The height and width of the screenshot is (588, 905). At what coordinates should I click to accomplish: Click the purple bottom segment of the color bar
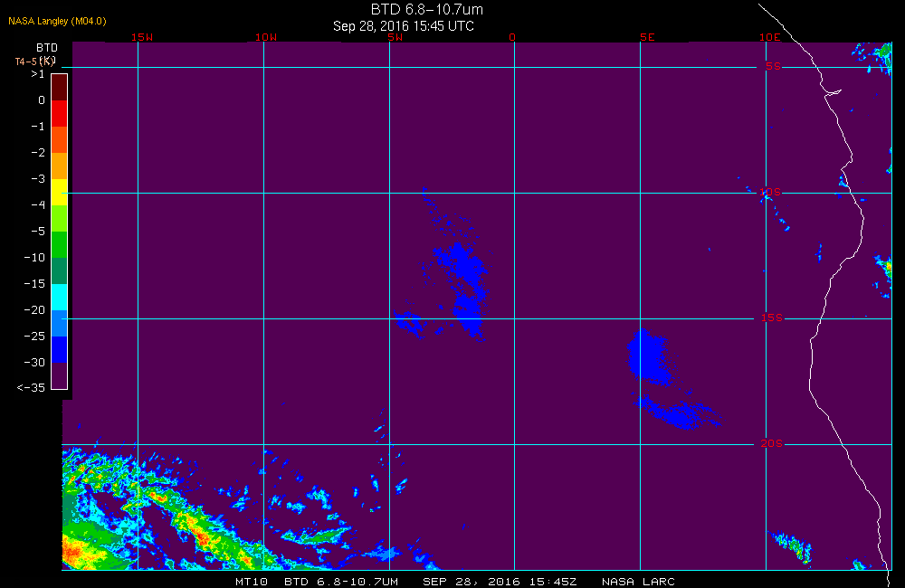tap(60, 375)
